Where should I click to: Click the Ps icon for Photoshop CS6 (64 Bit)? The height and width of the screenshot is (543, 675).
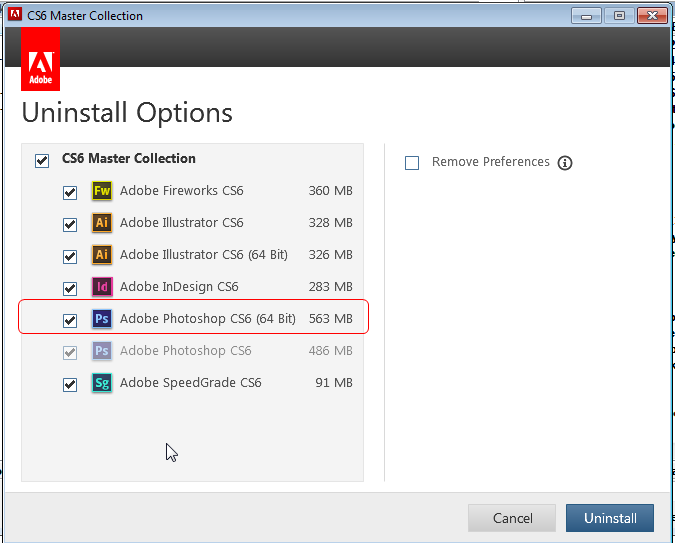point(102,319)
